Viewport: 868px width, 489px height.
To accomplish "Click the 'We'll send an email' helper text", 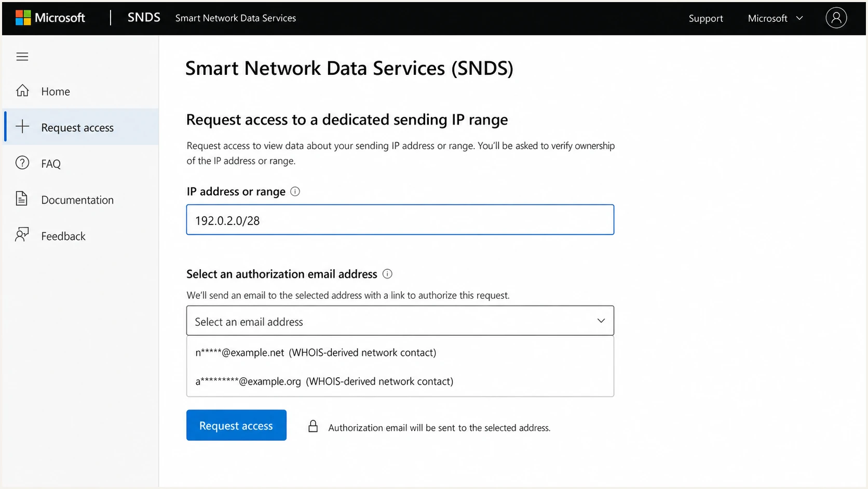I will [x=348, y=295].
